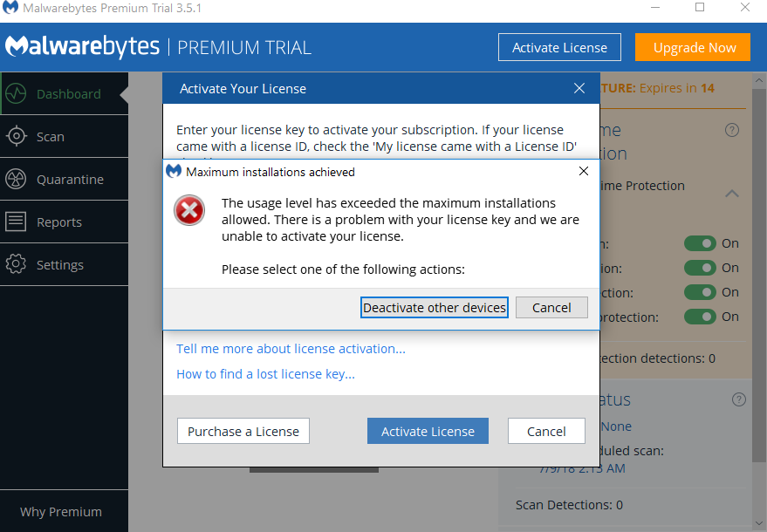Minimize the Malwarebytes window
The width and height of the screenshot is (767, 532).
[x=655, y=8]
